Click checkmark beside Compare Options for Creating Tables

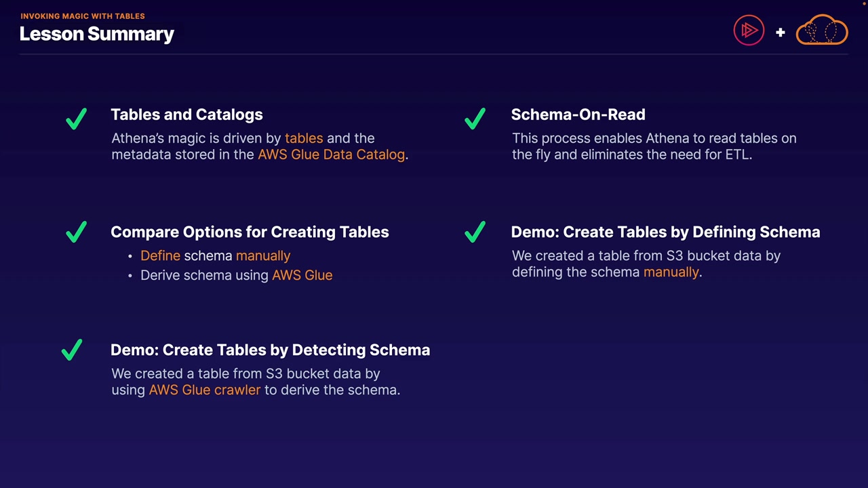click(76, 232)
